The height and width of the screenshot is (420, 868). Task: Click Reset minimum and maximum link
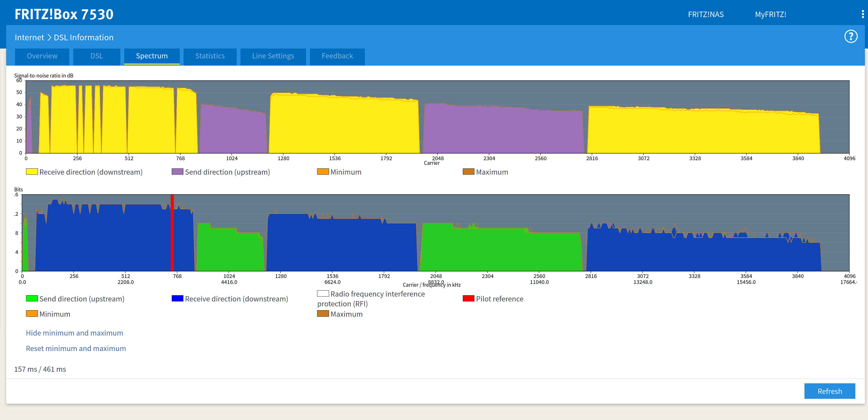tap(76, 348)
